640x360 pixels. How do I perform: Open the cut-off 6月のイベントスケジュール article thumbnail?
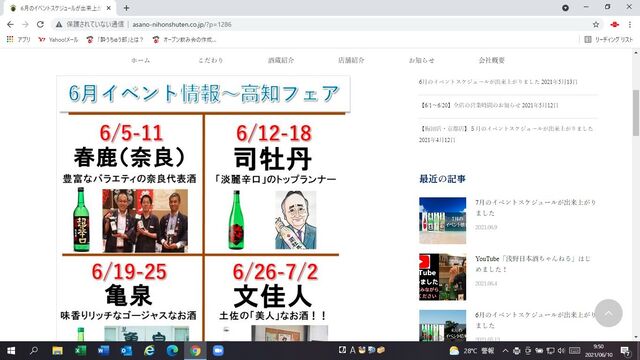(x=442, y=325)
